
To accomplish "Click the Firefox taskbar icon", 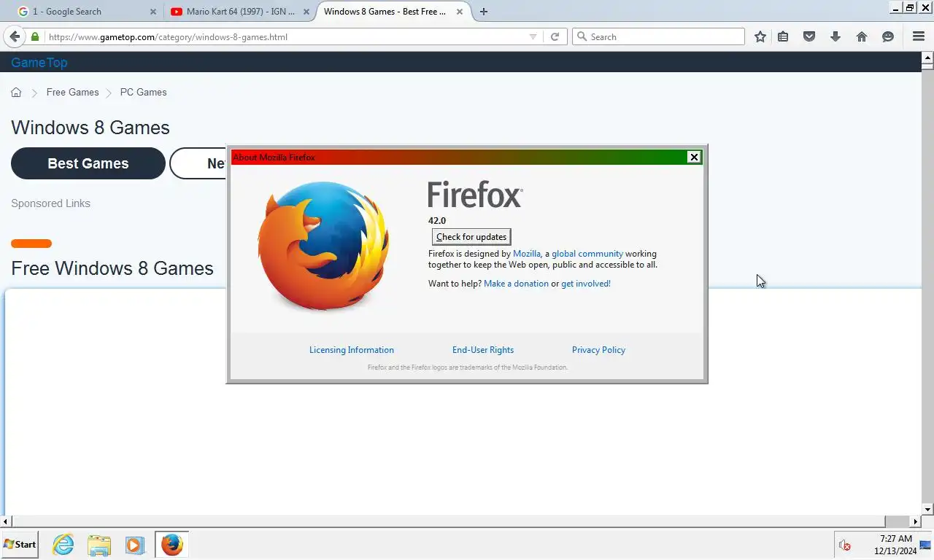I will 171,544.
